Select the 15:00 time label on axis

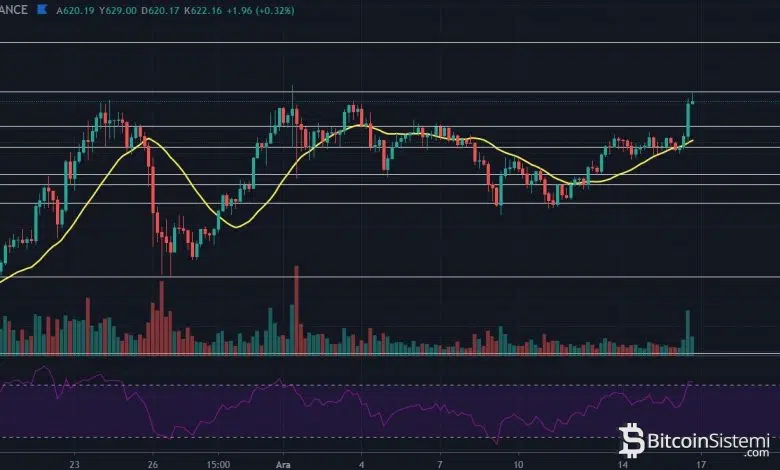(219, 464)
